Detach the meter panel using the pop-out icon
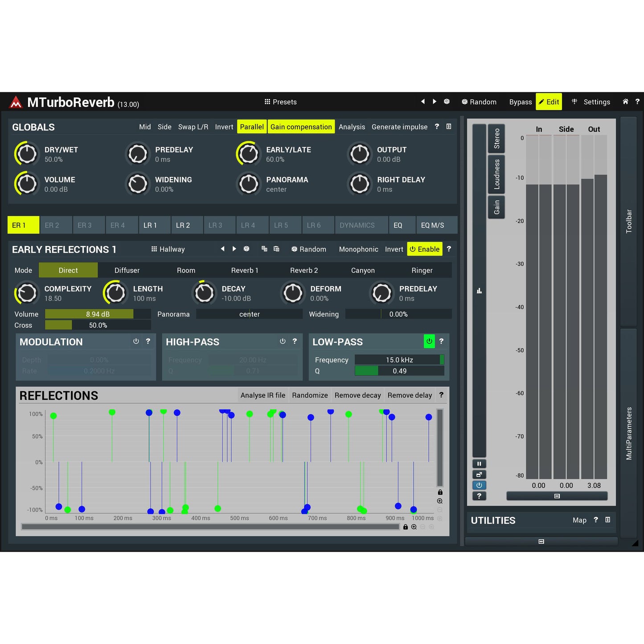 479,474
